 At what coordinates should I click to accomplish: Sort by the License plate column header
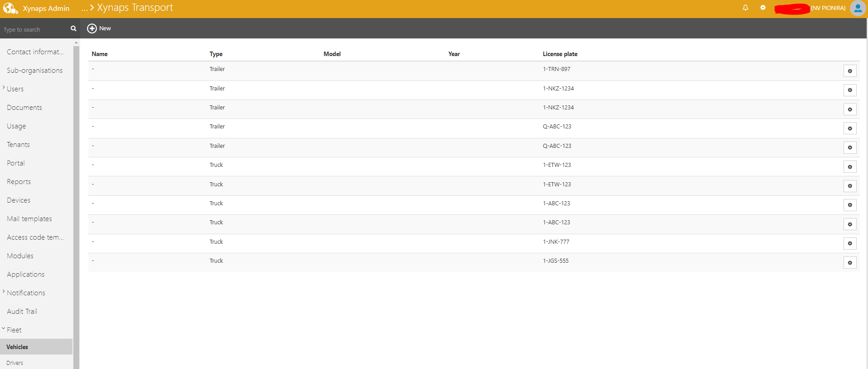point(560,54)
